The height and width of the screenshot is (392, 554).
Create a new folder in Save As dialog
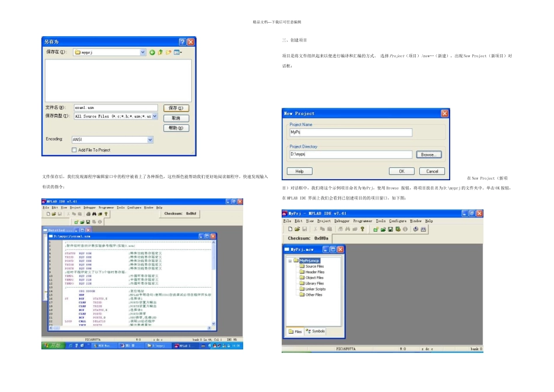169,52
